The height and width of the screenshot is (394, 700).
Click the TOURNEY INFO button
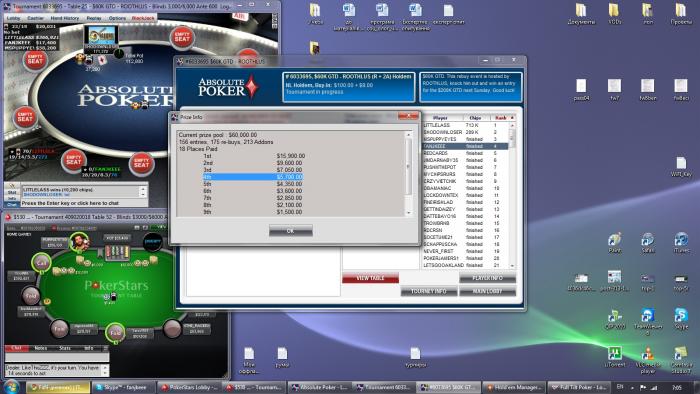(429, 291)
